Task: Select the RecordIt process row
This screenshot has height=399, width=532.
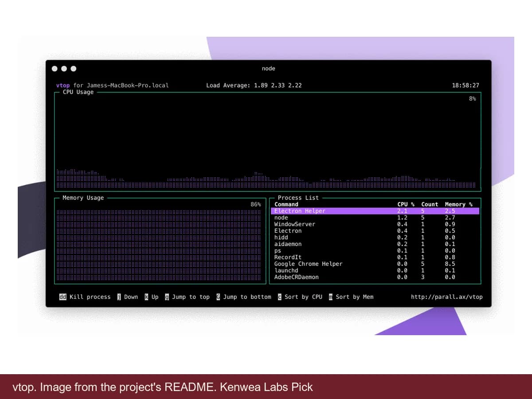Action: tap(375, 257)
